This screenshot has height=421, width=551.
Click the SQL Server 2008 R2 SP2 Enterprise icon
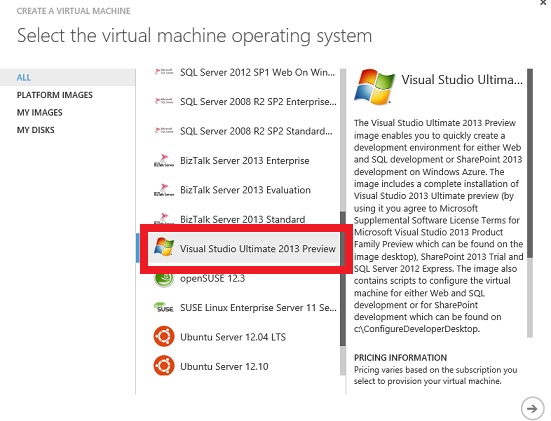tap(164, 102)
